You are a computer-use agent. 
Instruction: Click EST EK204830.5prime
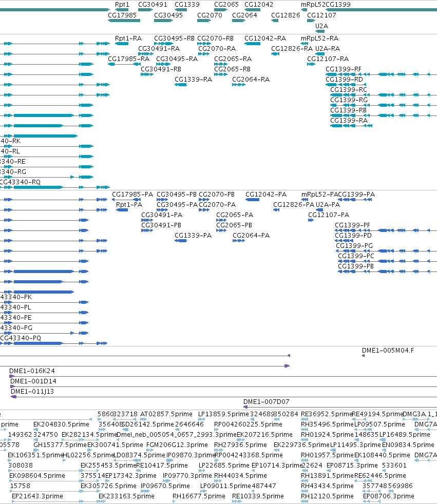(61, 424)
